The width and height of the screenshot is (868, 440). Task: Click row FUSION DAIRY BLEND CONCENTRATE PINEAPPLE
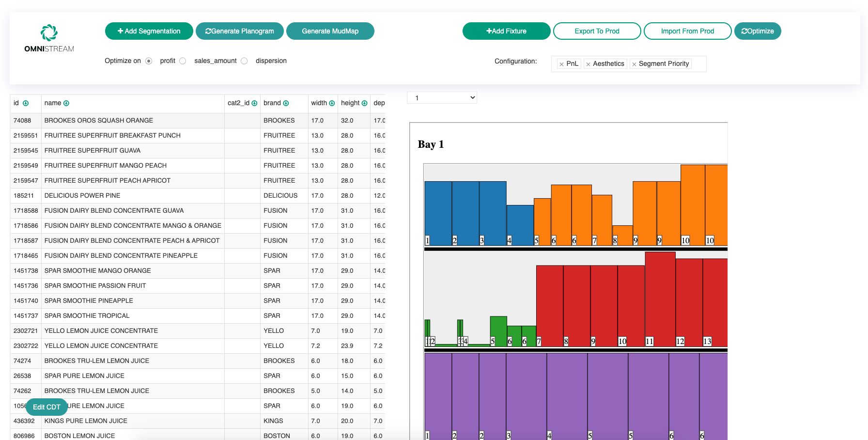tap(198, 256)
